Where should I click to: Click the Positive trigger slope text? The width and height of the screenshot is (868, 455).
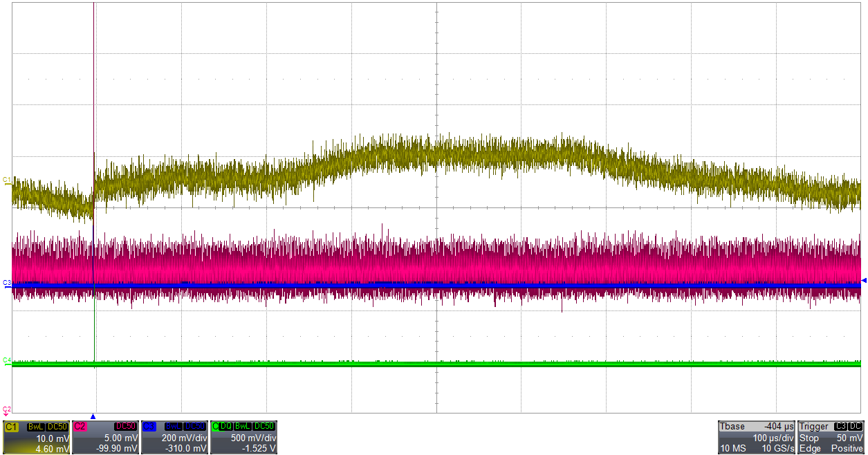847,449
